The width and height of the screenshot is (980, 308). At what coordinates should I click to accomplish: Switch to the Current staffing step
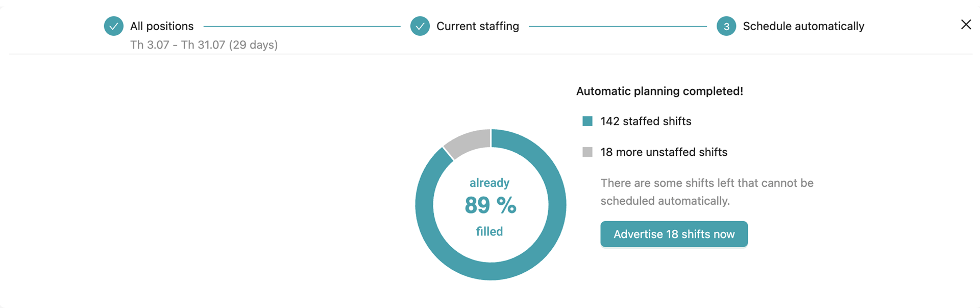[478, 26]
